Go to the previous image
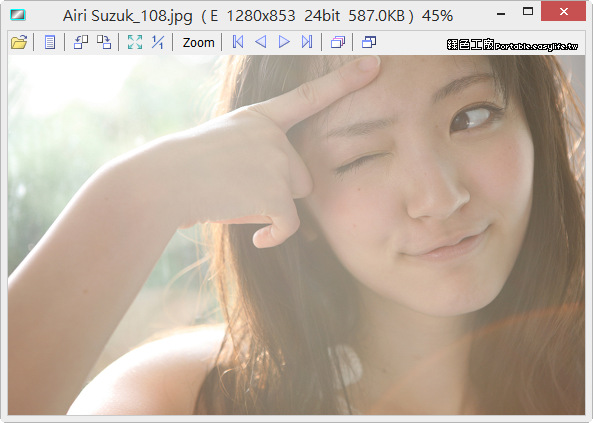The width and height of the screenshot is (593, 423). pyautogui.click(x=261, y=42)
